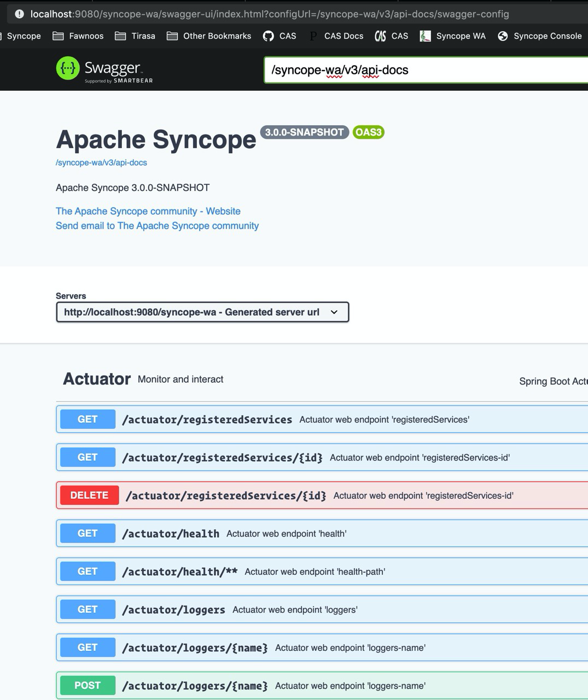
Task: Expand POST /actuator/loggers/{name} endpoint
Action: point(322,685)
